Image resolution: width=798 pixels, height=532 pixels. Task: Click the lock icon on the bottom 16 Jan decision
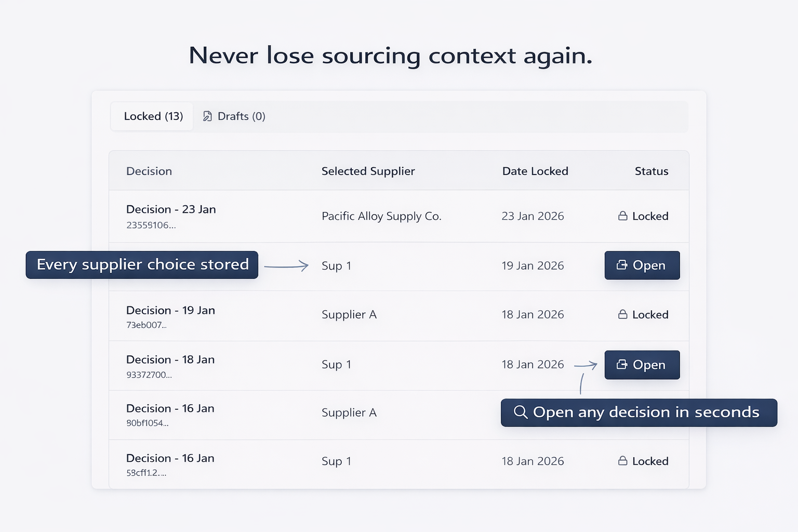tap(622, 461)
